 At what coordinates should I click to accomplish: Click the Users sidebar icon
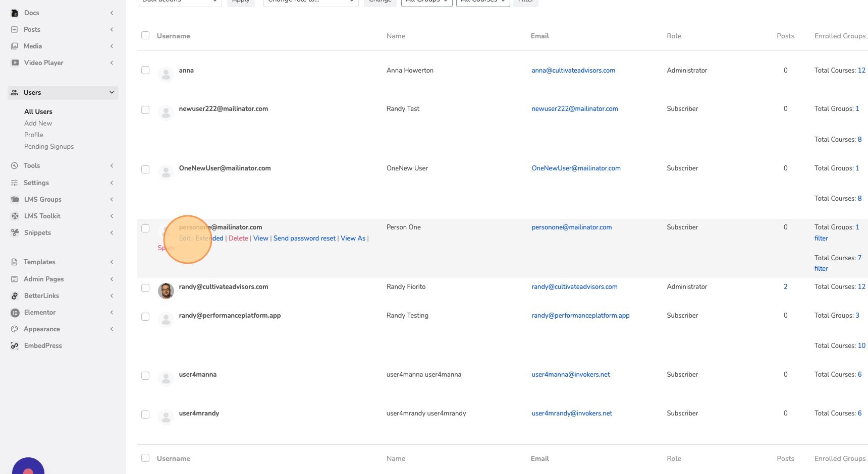[x=15, y=93]
